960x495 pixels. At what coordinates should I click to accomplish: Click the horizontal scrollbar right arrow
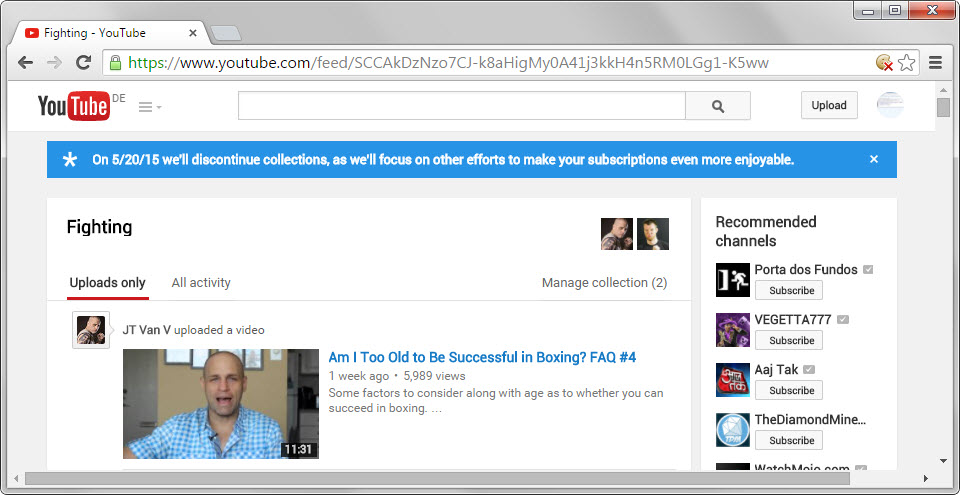925,478
